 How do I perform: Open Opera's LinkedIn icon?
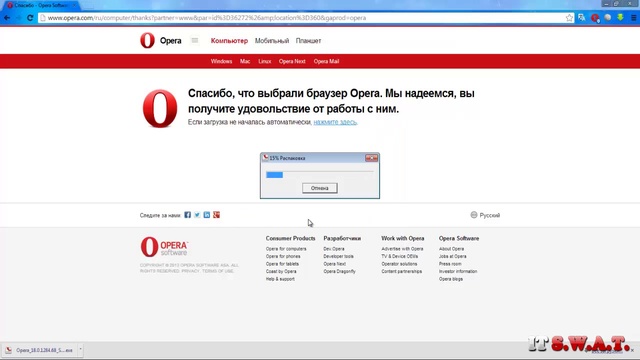pos(207,215)
